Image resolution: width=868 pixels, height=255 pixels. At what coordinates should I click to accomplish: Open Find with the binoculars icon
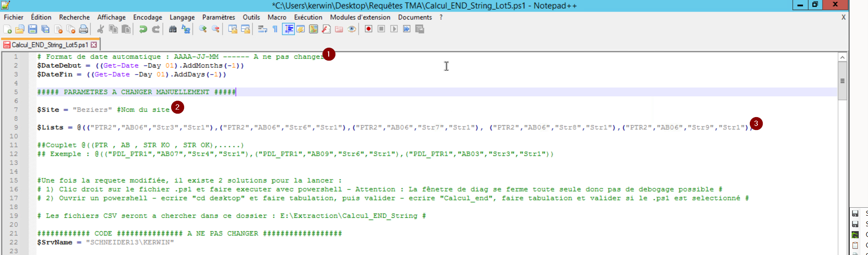173,29
